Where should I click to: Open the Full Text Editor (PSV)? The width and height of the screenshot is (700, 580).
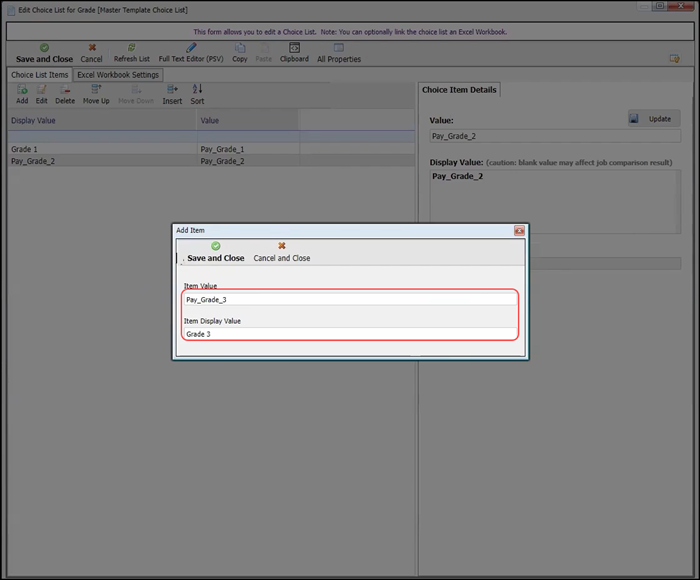(x=190, y=52)
